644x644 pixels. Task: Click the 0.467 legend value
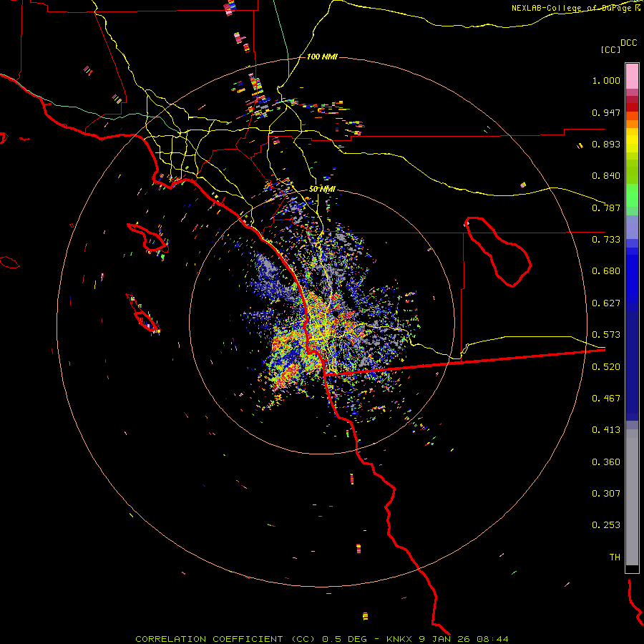point(606,399)
